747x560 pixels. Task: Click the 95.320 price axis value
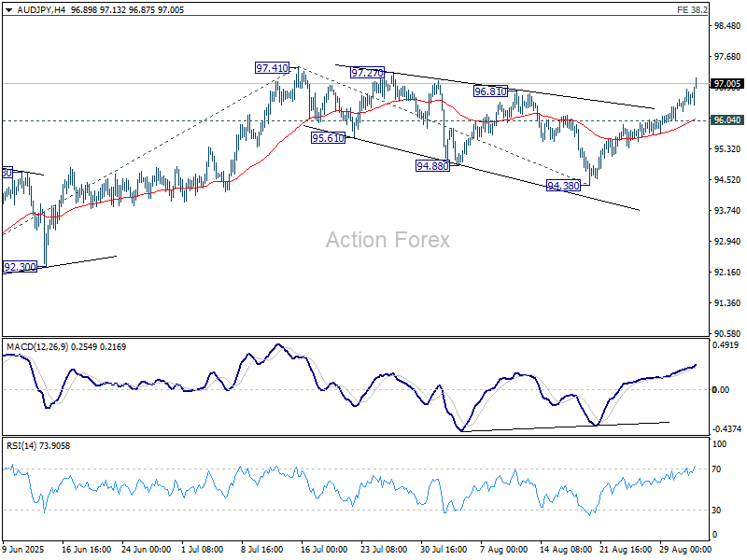727,149
